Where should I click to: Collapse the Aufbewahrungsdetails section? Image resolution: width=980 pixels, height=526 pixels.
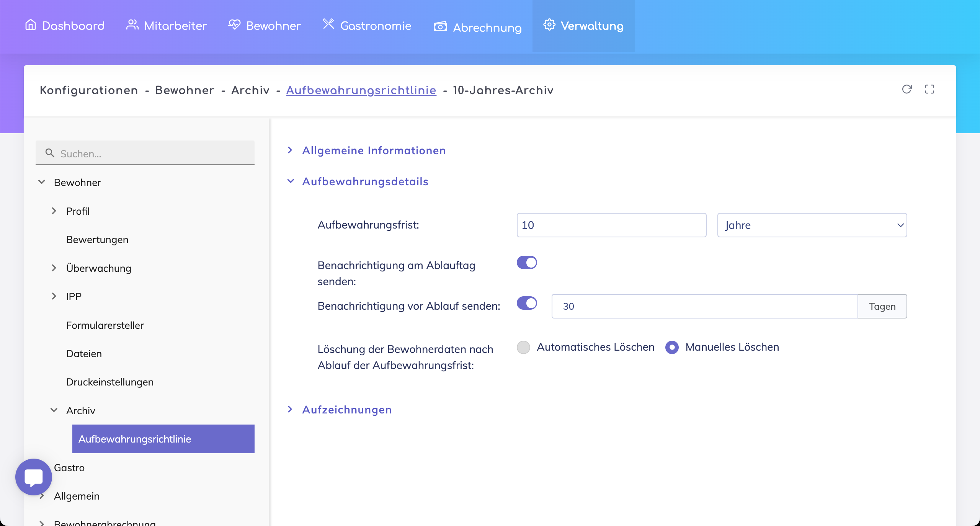point(365,181)
